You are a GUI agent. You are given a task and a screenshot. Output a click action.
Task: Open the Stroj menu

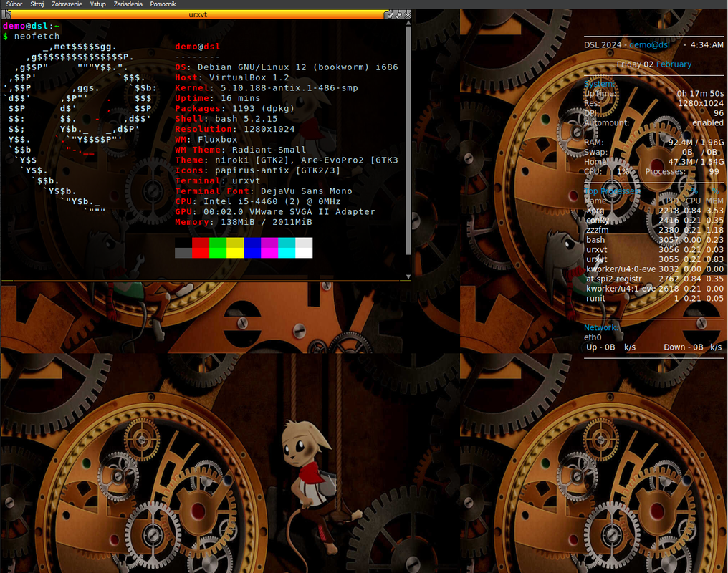[x=37, y=4]
